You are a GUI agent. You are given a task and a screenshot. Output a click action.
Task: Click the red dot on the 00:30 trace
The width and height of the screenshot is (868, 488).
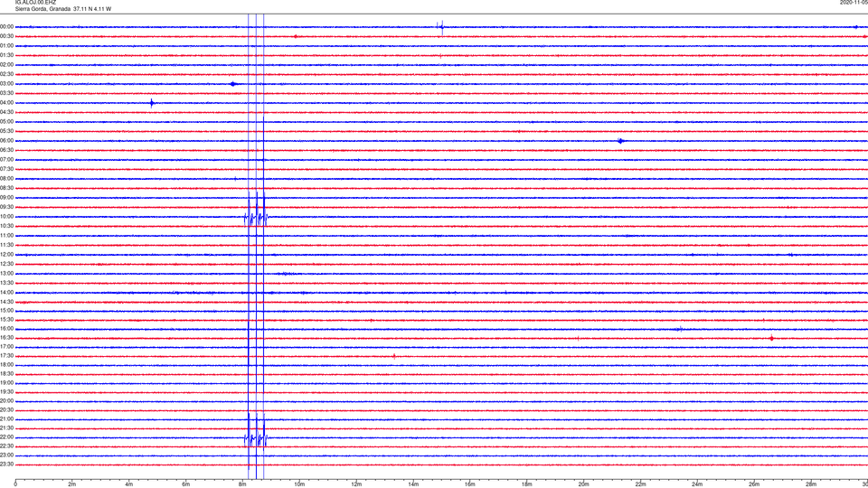(296, 36)
